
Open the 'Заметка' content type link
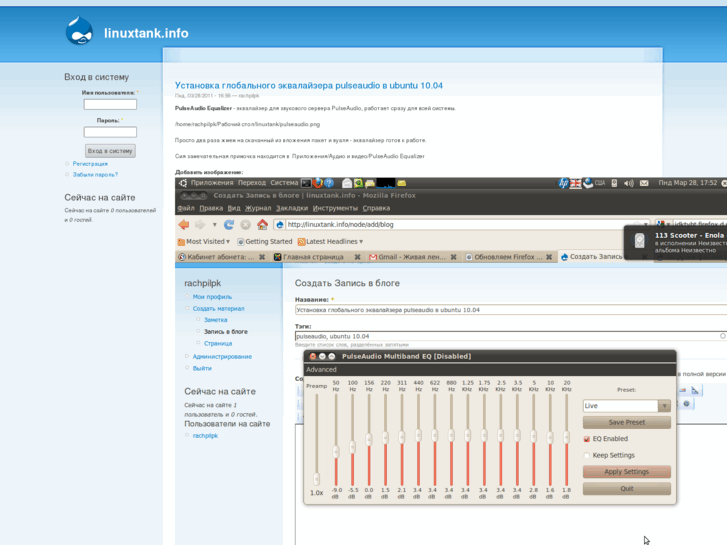(216, 320)
